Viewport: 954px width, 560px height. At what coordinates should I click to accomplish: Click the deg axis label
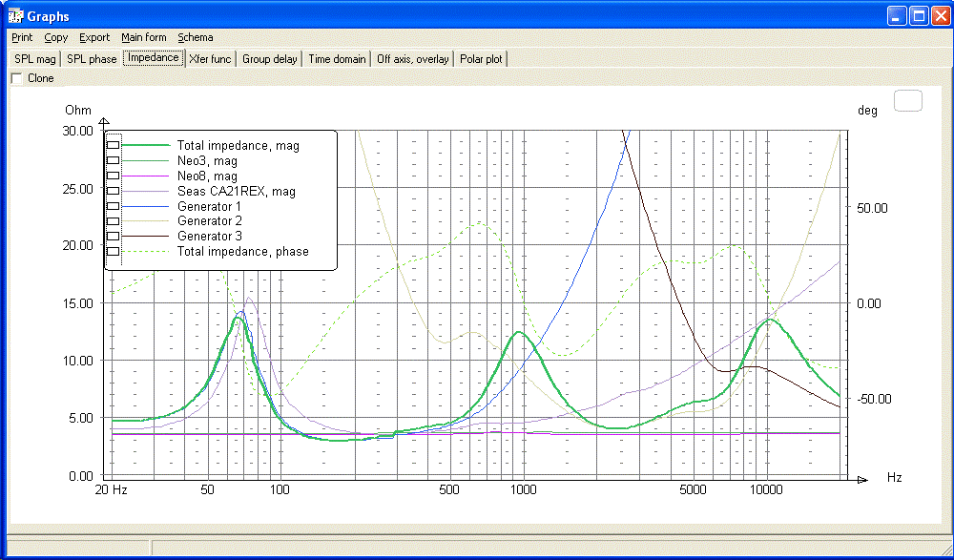(x=867, y=111)
